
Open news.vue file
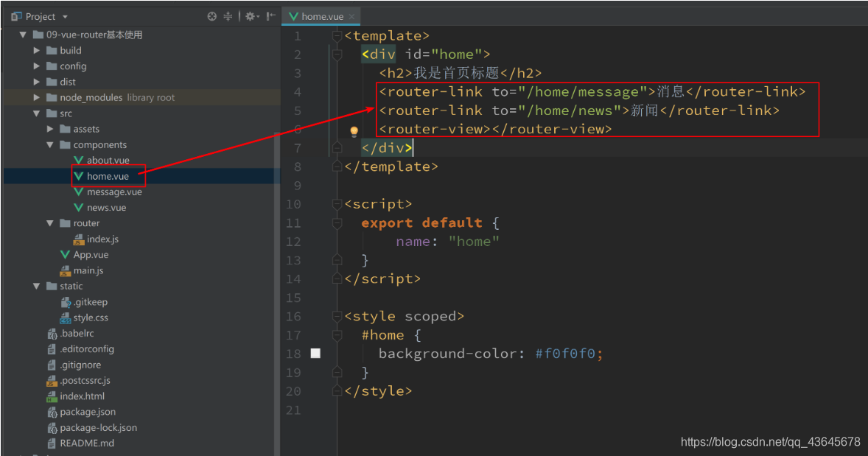pos(106,208)
